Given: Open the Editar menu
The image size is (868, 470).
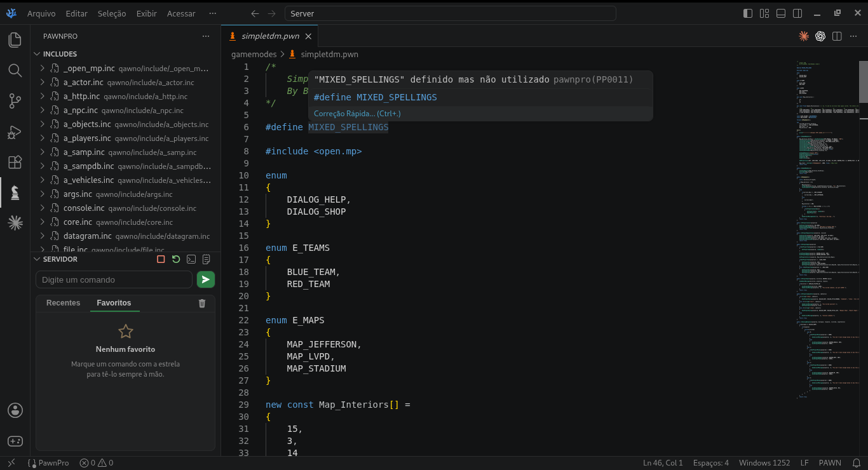Looking at the screenshot, I should point(77,13).
